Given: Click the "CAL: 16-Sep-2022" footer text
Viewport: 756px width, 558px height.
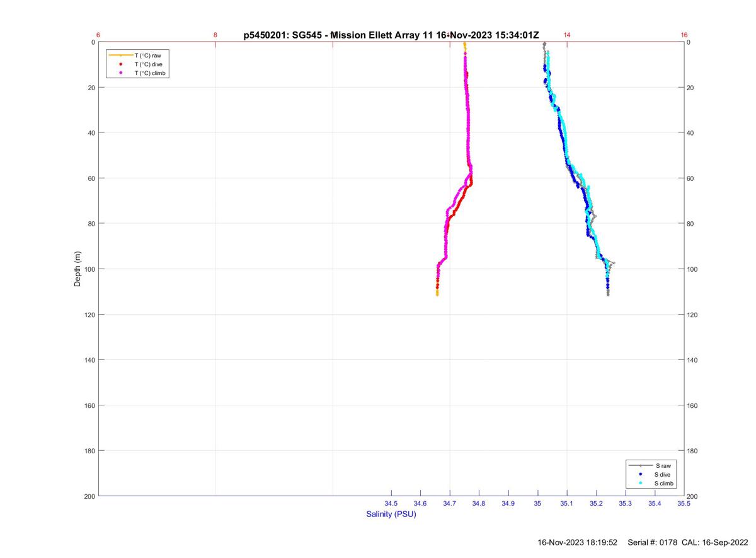Looking at the screenshot, I should point(715,543).
